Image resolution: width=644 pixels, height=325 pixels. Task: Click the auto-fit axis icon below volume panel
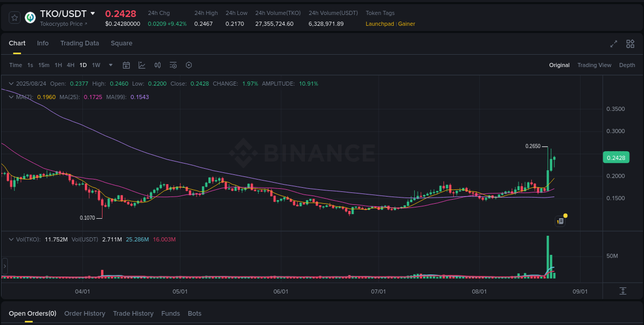click(622, 291)
